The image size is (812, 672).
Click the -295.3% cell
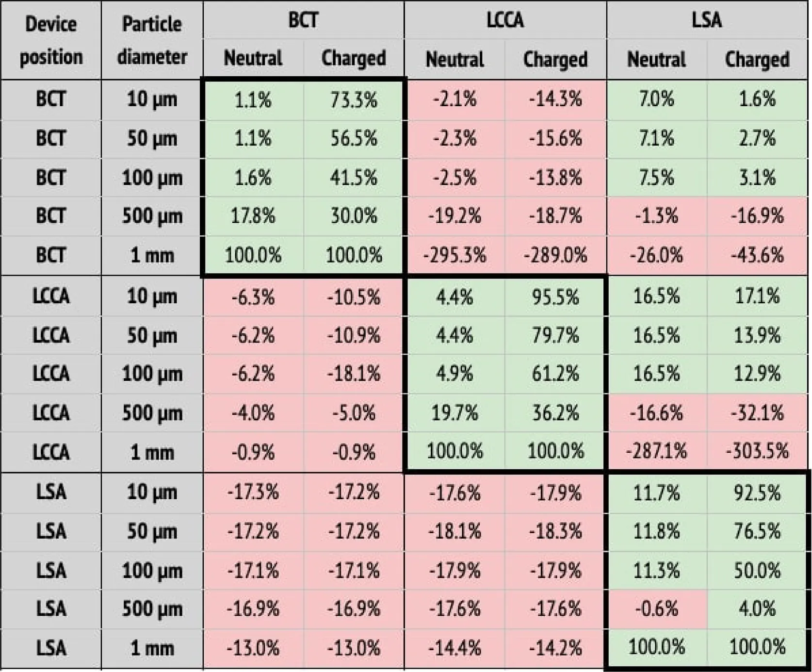coord(455,255)
